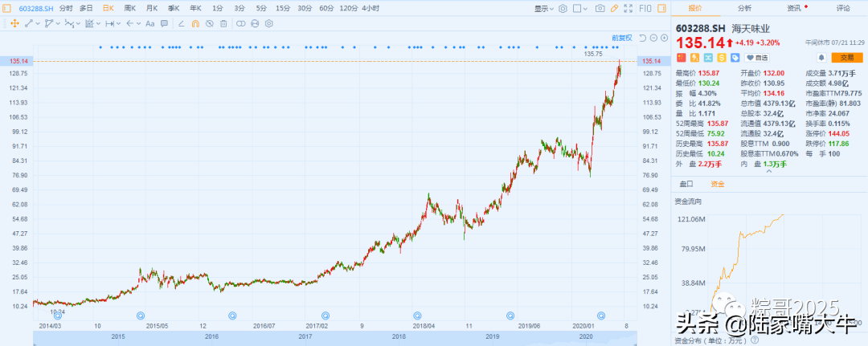Image resolution: width=868 pixels, height=346 pixels.
Task: Click the blue tag icon under the price
Action: point(735,58)
